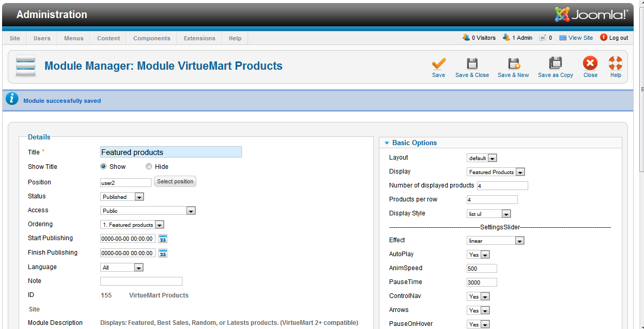This screenshot has height=329, width=644.
Task: Click the 0 Visitors link
Action: click(x=484, y=38)
